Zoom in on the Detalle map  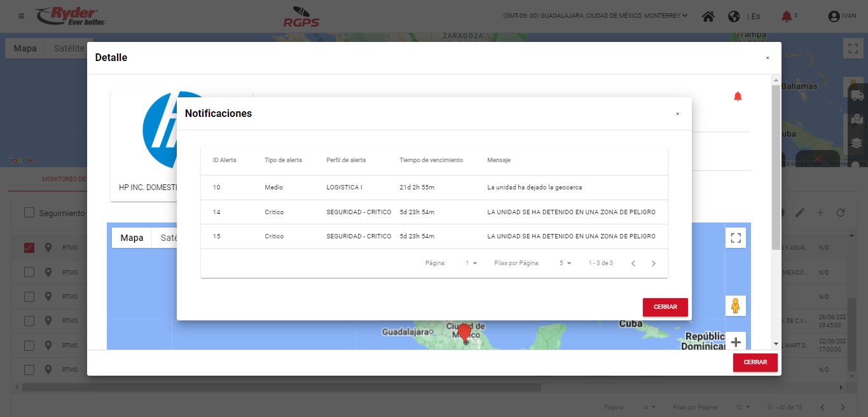point(736,342)
